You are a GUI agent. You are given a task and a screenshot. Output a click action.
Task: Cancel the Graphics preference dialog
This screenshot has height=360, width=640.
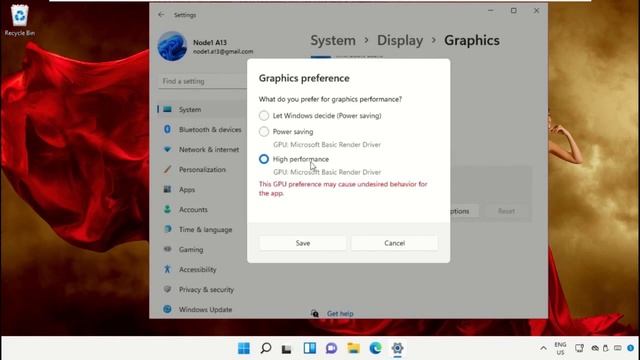click(x=394, y=243)
